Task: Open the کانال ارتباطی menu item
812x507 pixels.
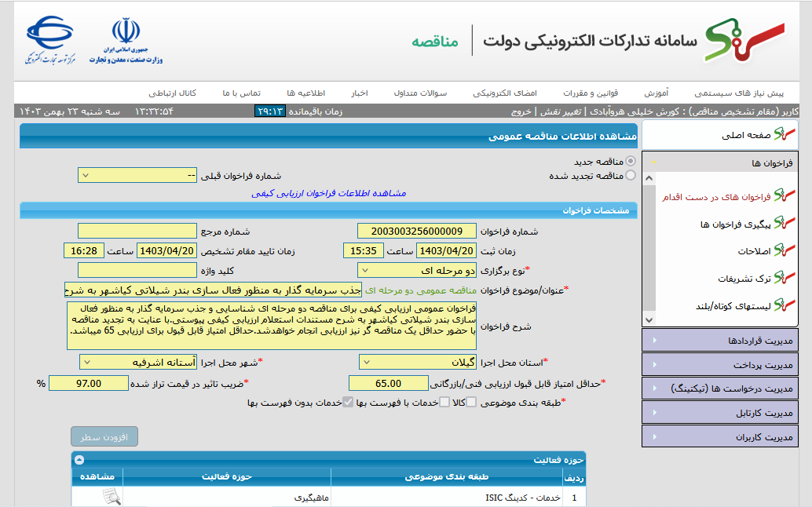Action: click(173, 93)
